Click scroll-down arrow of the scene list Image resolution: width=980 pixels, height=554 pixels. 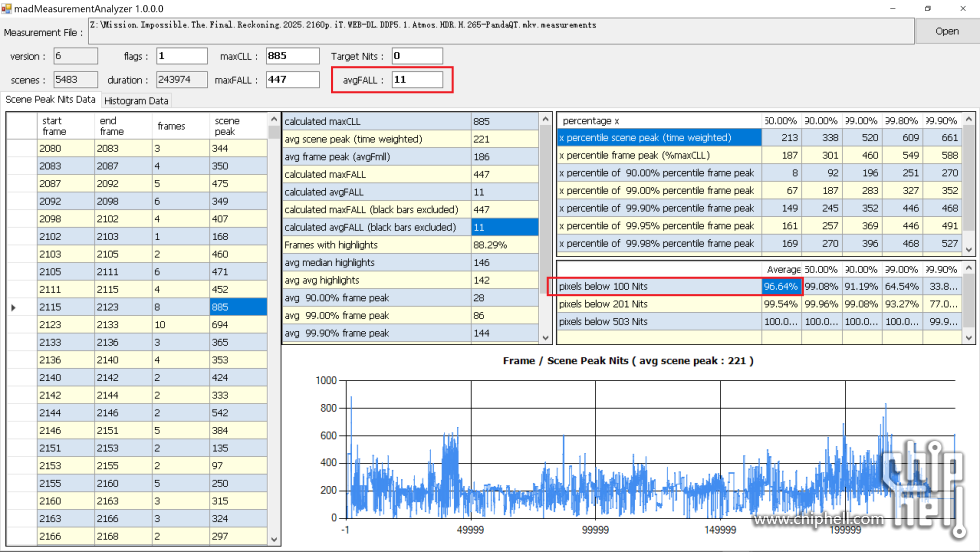tap(275, 538)
